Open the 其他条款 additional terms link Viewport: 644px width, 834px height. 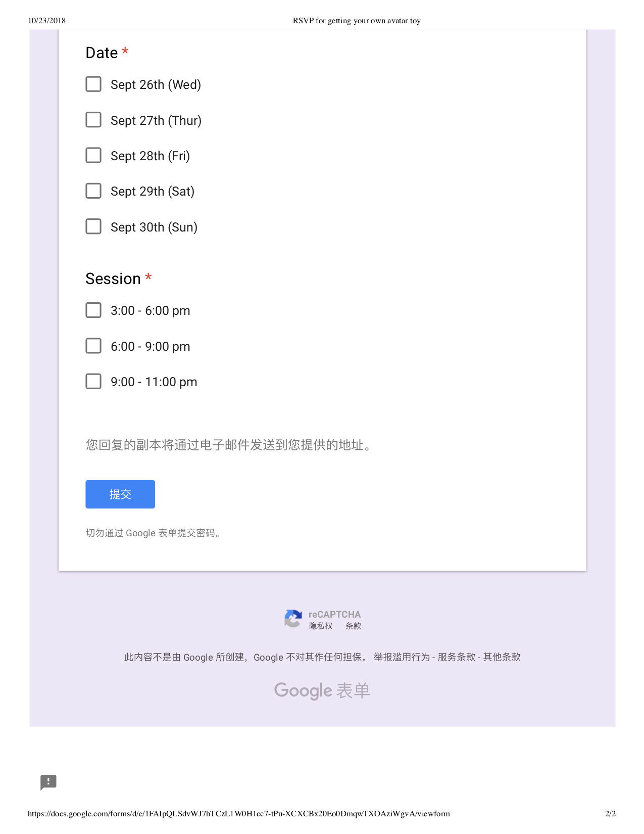click(502, 657)
